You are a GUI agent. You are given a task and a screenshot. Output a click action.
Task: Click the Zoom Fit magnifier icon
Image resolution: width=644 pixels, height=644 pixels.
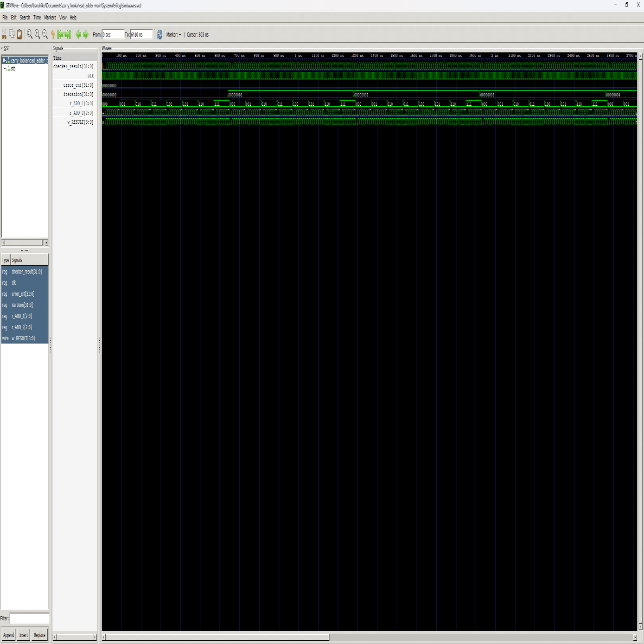(x=30, y=34)
